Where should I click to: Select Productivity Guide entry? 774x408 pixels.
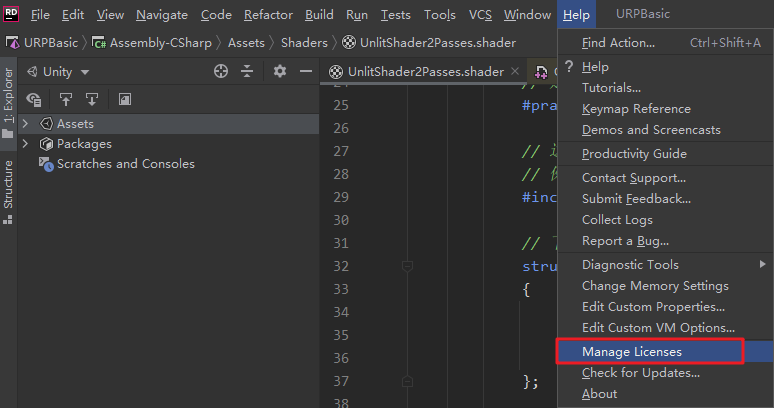(666, 153)
